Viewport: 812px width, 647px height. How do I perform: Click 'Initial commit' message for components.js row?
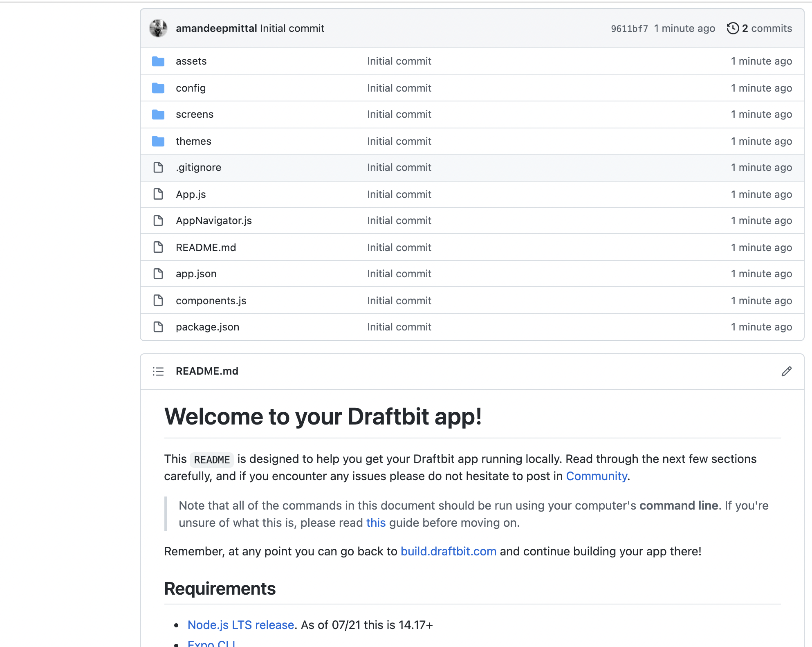(x=399, y=301)
